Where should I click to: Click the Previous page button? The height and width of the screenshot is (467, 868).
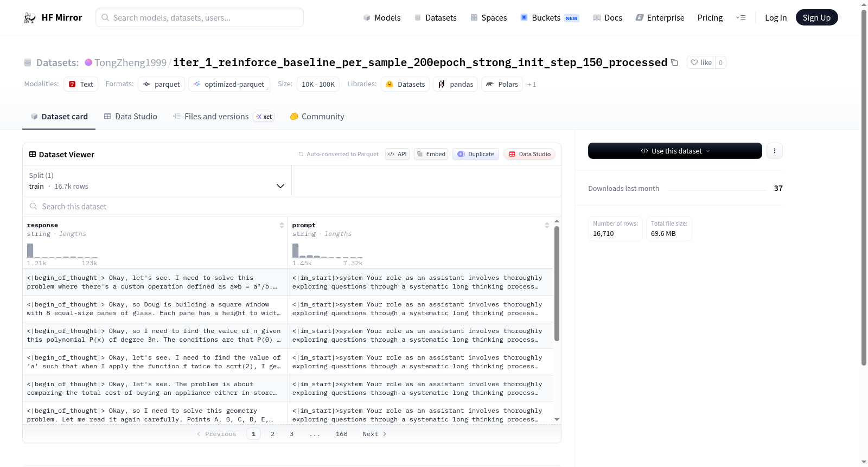216,434
